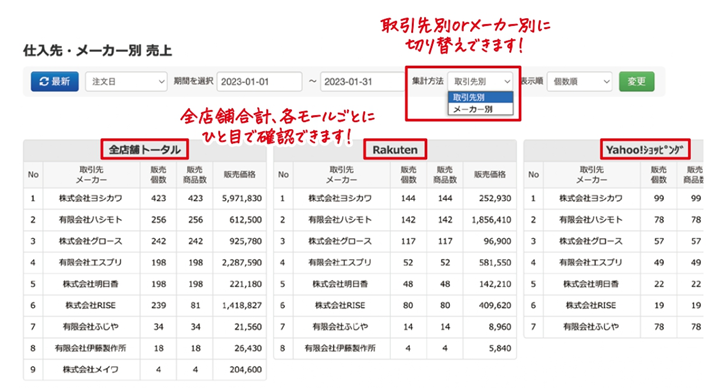Focus the start date field 2023-01-01
Image resolution: width=719 pixels, height=389 pixels.
pos(260,82)
